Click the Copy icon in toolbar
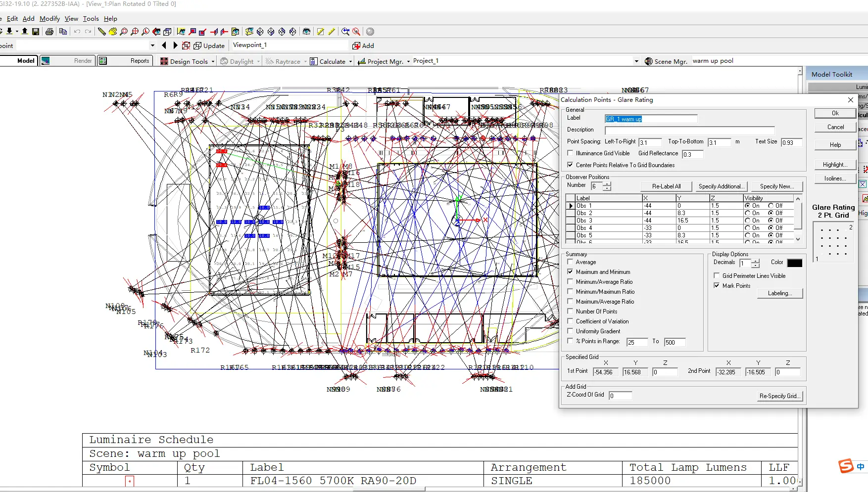The image size is (868, 492). 63,32
